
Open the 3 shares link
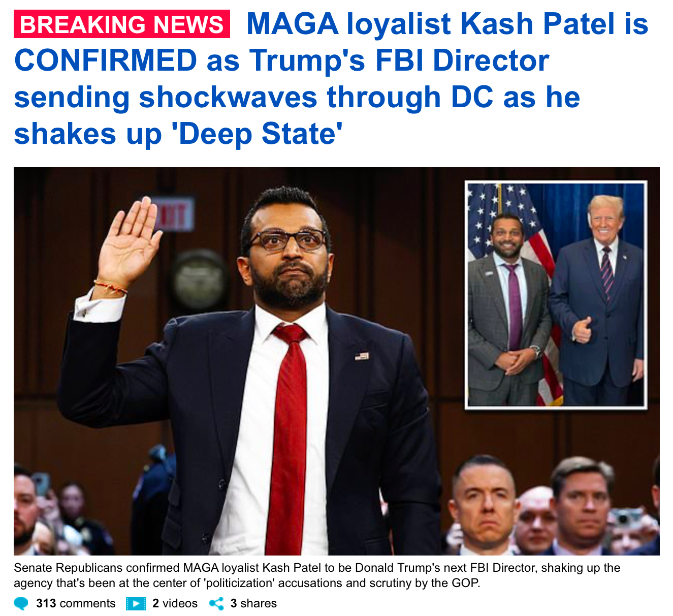coord(253,603)
